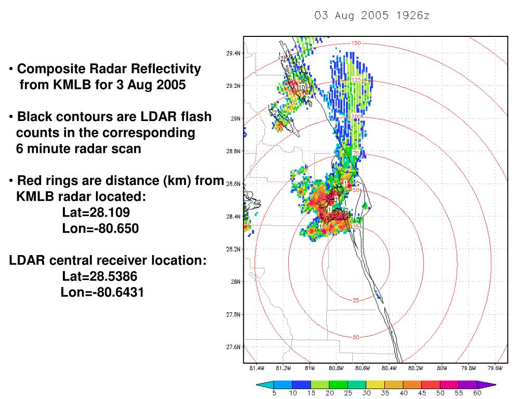Click the red '150' range ring label
The width and height of the screenshot is (532, 399).
pos(356,43)
